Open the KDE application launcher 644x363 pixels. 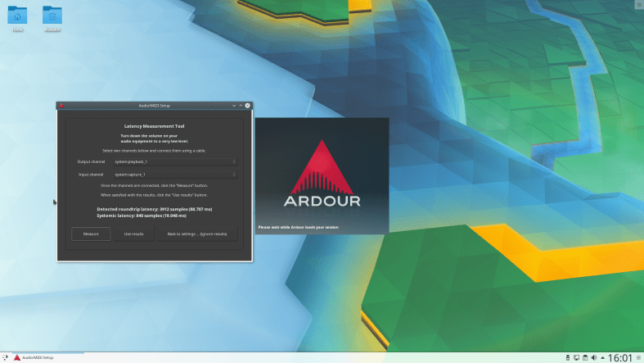click(7, 357)
